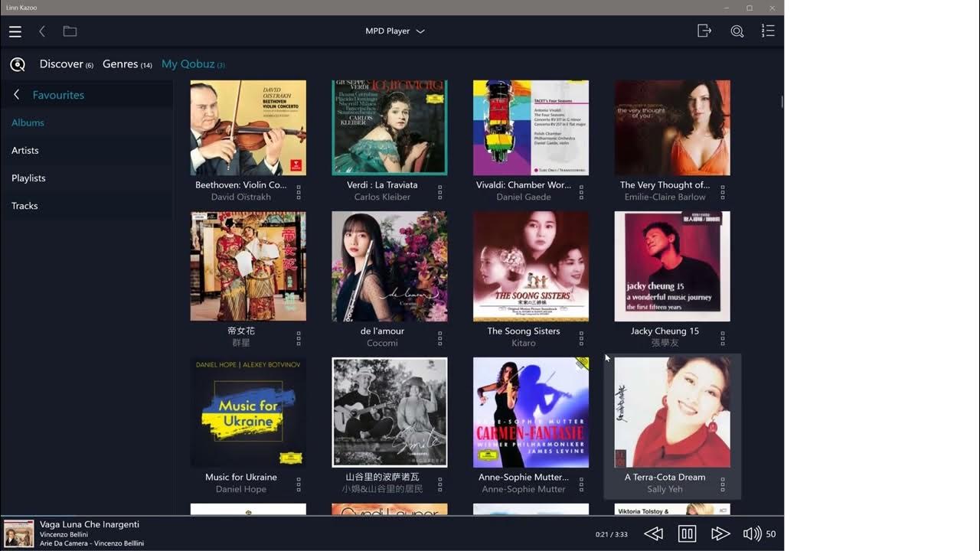Screen dimensions: 980x551
Task: Click the 'Carlos Kleiber' artist name
Action: 382,197
